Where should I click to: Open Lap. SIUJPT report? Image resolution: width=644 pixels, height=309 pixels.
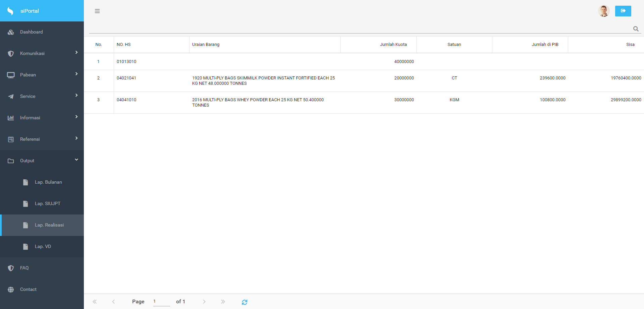pos(42,204)
